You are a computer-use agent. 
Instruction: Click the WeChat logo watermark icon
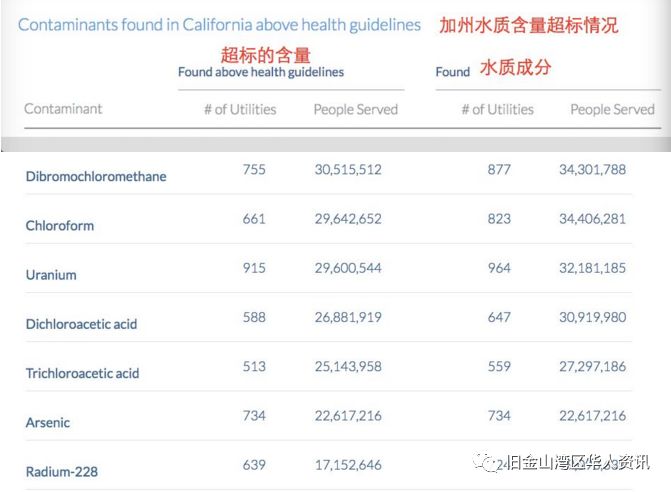click(x=481, y=461)
